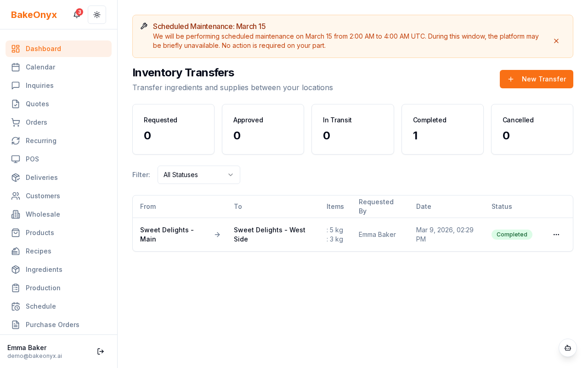Click the Completed status badge on the transfer
The height and width of the screenshot is (368, 588).
coord(512,235)
